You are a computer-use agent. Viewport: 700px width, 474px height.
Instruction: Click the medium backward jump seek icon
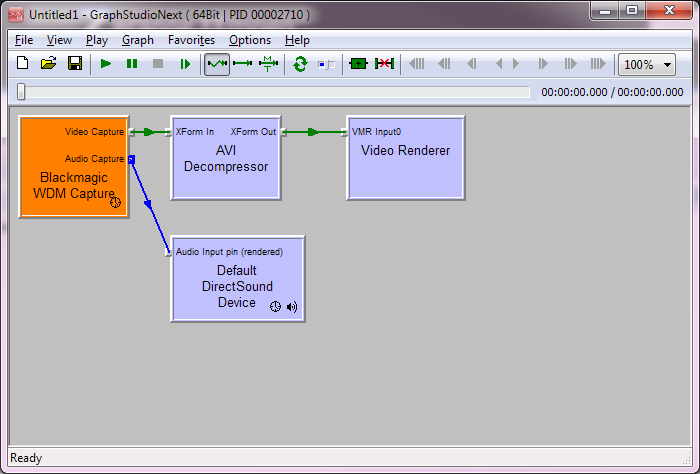point(444,64)
